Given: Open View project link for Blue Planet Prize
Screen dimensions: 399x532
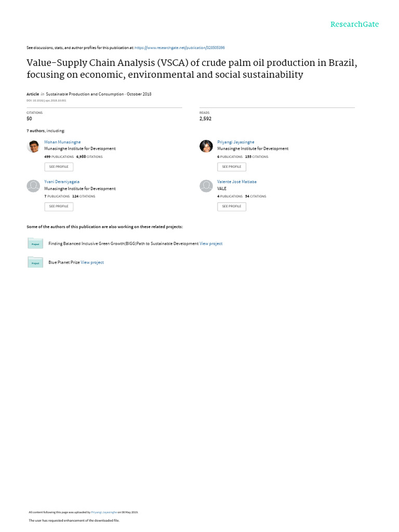Looking at the screenshot, I should (x=92, y=263).
